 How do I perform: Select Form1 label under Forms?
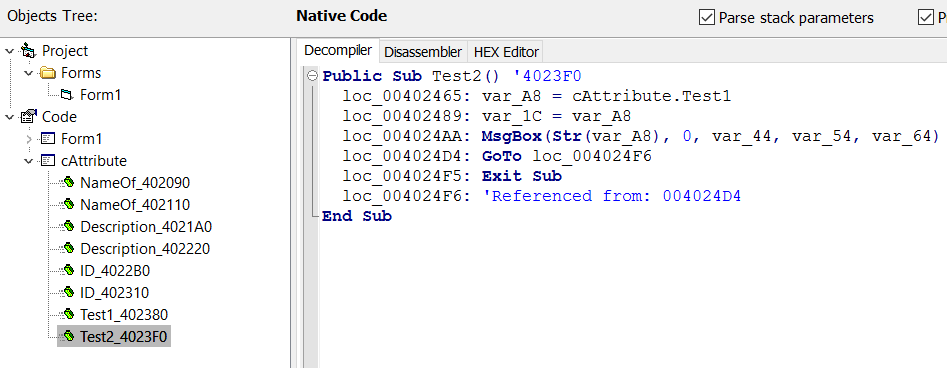click(101, 95)
